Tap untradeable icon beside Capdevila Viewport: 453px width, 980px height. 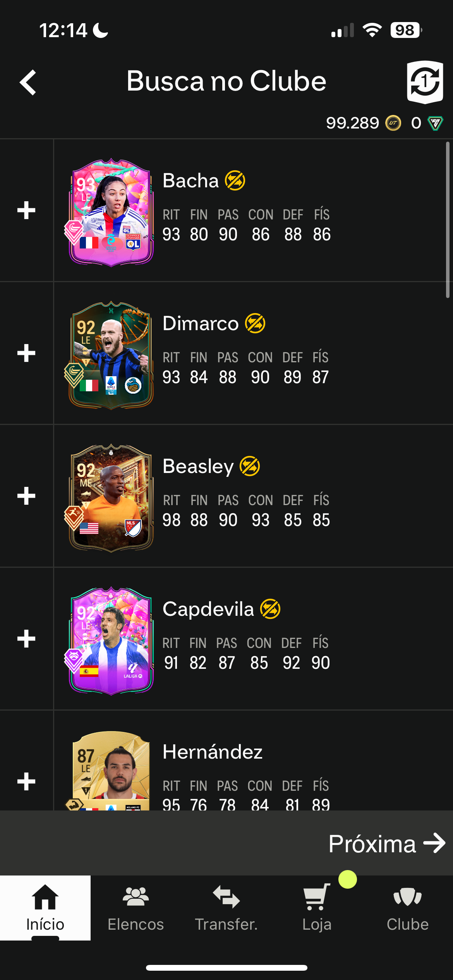270,609
